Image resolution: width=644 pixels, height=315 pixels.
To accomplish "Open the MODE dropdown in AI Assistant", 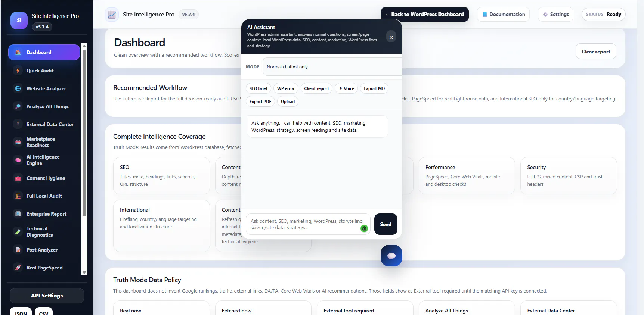I will 332,67.
